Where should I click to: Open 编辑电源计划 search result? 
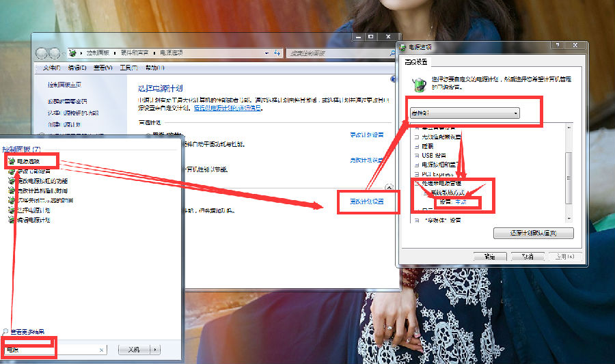pyautogui.click(x=33, y=220)
